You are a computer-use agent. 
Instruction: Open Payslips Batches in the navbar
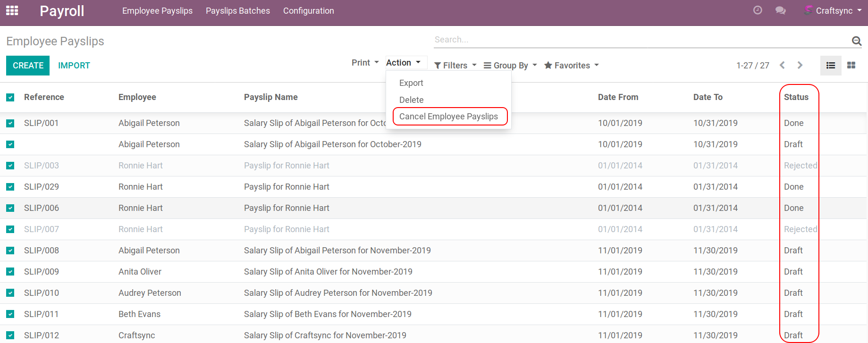(238, 11)
